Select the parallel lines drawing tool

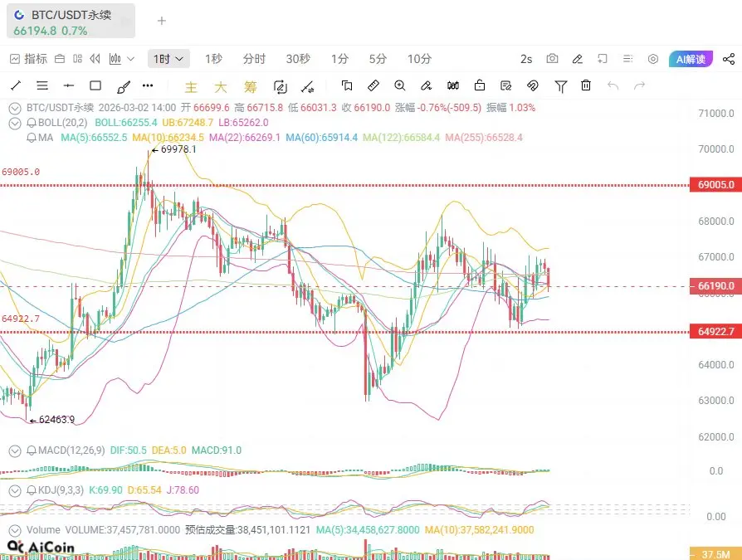click(42, 85)
